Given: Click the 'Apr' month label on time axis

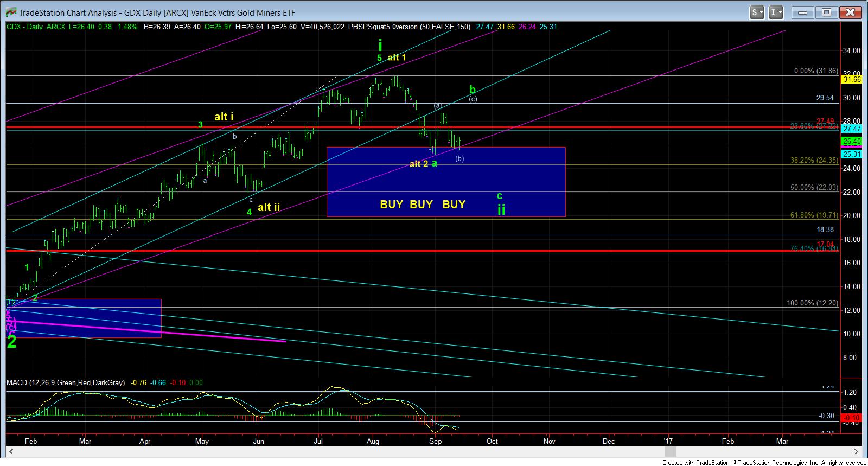Looking at the screenshot, I should coord(146,442).
